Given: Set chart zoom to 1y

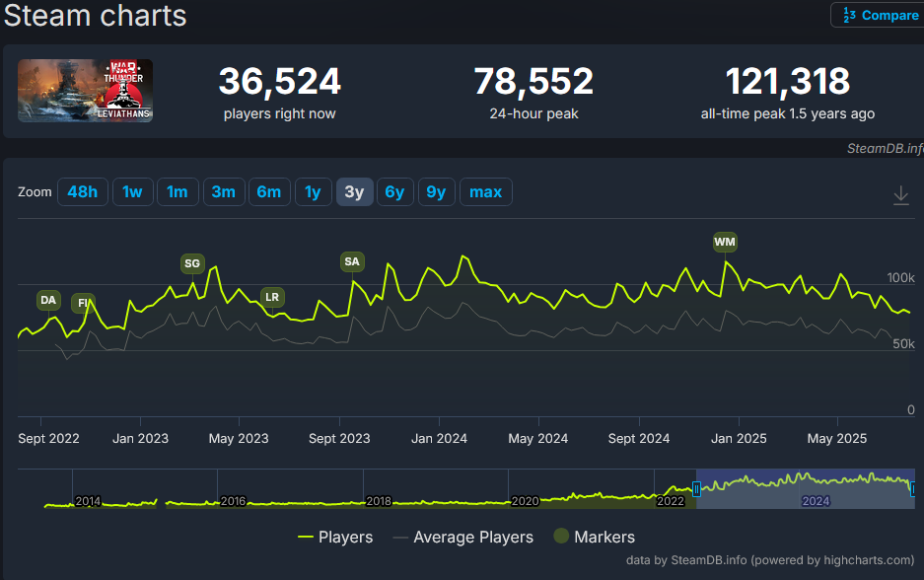Looking at the screenshot, I should [313, 192].
